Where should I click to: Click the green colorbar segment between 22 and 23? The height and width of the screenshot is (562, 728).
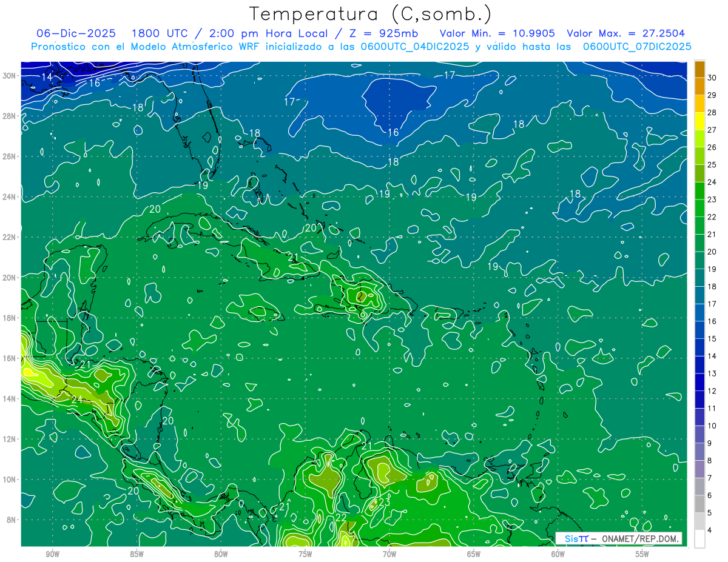click(x=699, y=208)
